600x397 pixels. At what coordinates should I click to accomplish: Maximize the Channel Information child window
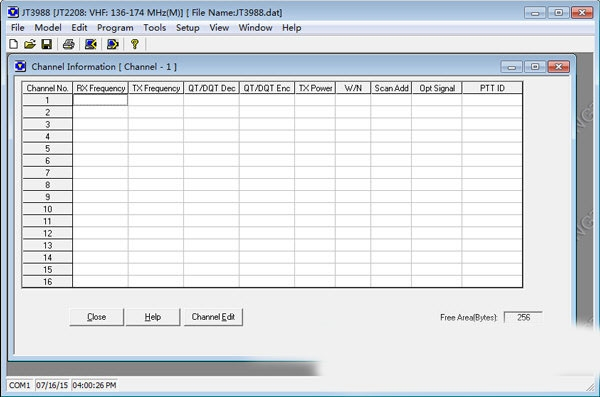click(x=535, y=67)
